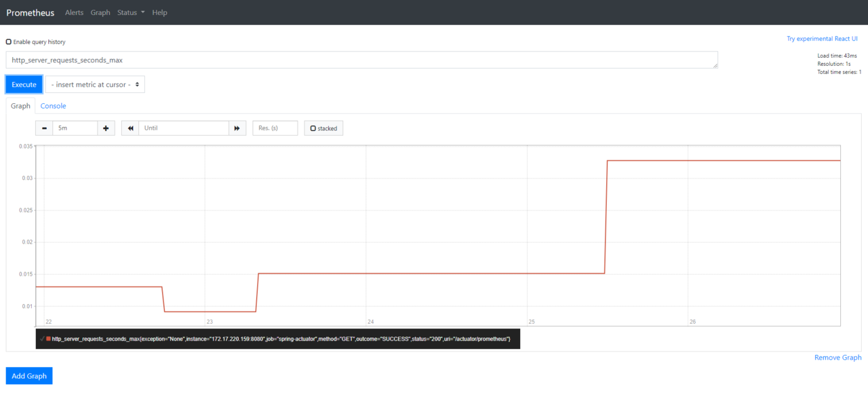This screenshot has width=868, height=393.
Task: Toggle the stacked graph checkbox
Action: (x=313, y=128)
